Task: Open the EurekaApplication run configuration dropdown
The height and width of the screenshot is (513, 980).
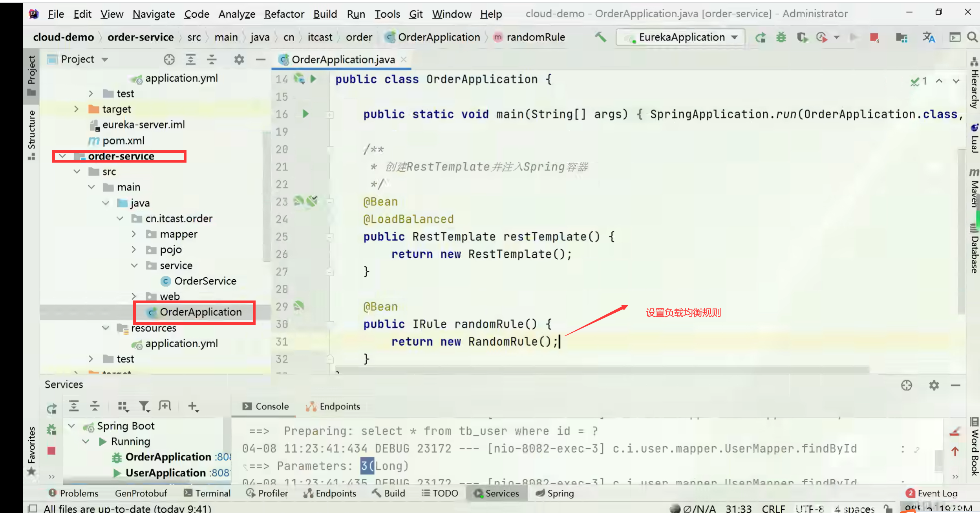Action: [681, 37]
